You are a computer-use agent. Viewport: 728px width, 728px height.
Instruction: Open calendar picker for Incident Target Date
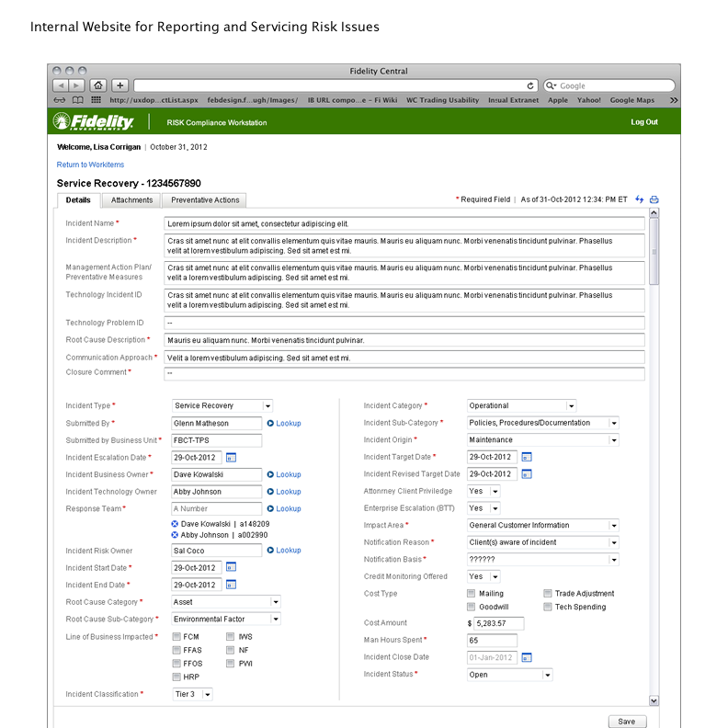click(527, 457)
